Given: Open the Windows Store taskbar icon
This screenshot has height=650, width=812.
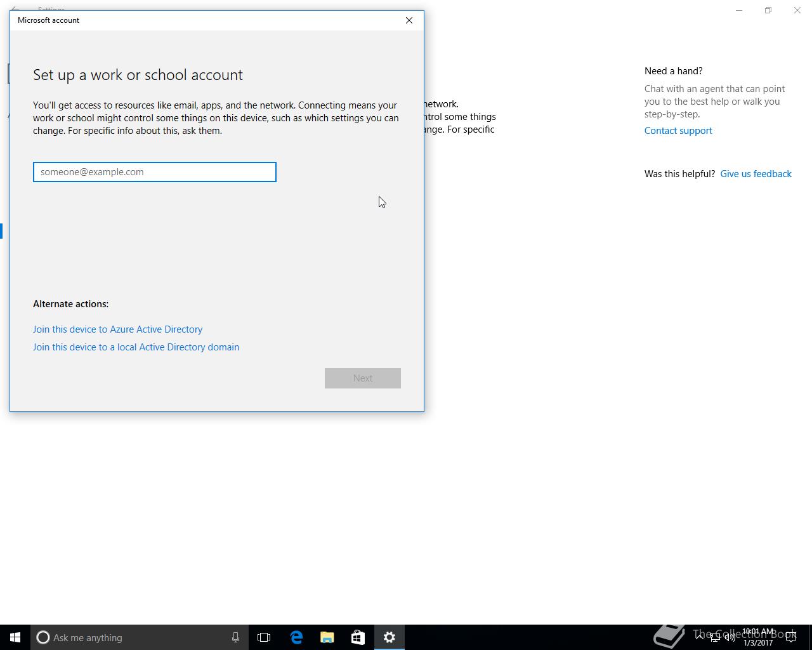Looking at the screenshot, I should pyautogui.click(x=358, y=637).
